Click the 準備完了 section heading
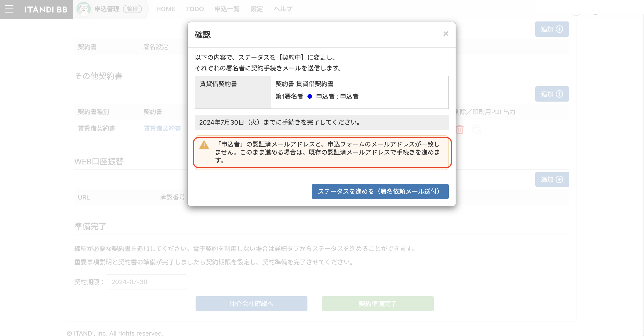 click(x=90, y=227)
